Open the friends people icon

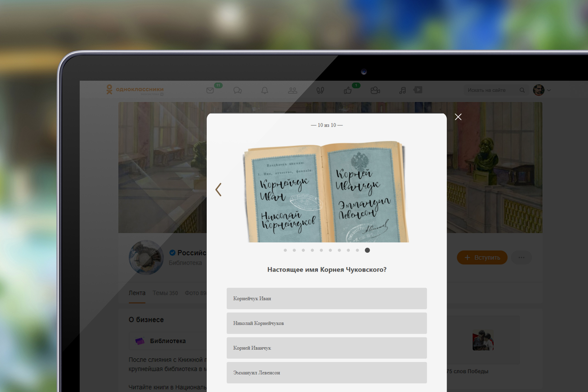292,90
